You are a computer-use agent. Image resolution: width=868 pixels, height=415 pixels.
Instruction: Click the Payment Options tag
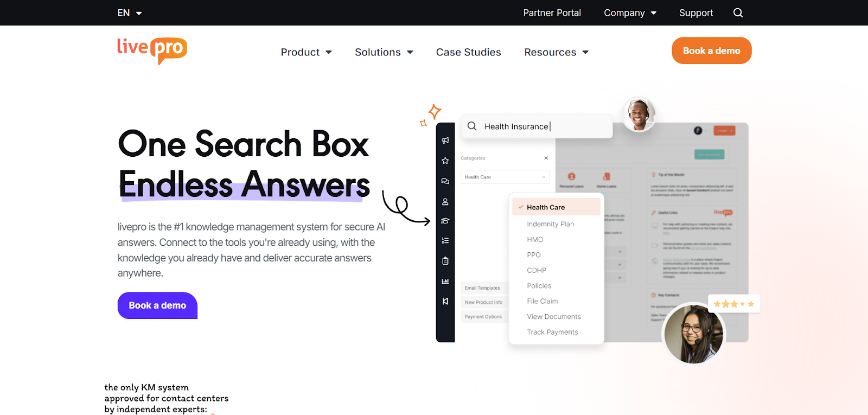[483, 317]
